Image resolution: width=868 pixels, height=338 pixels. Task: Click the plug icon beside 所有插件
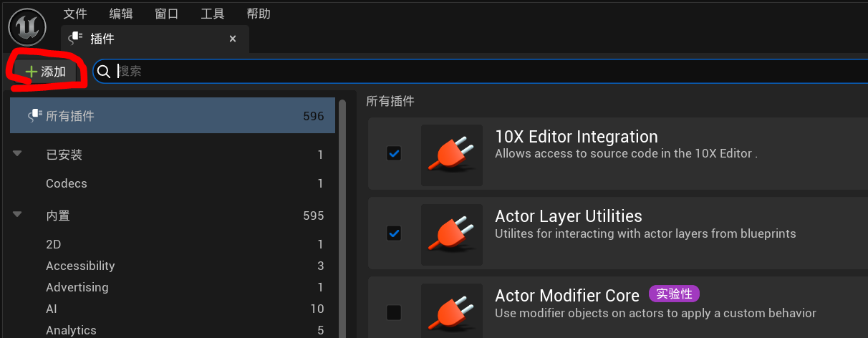tap(34, 116)
